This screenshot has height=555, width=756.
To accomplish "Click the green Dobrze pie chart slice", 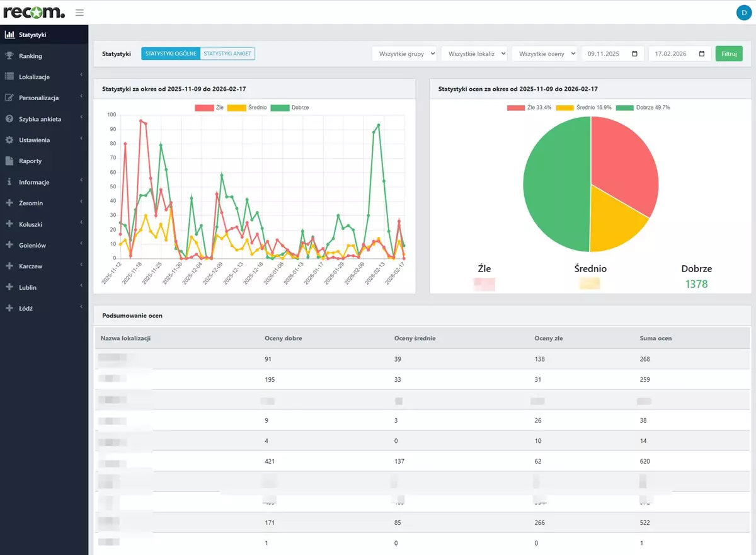I will coord(553,183).
